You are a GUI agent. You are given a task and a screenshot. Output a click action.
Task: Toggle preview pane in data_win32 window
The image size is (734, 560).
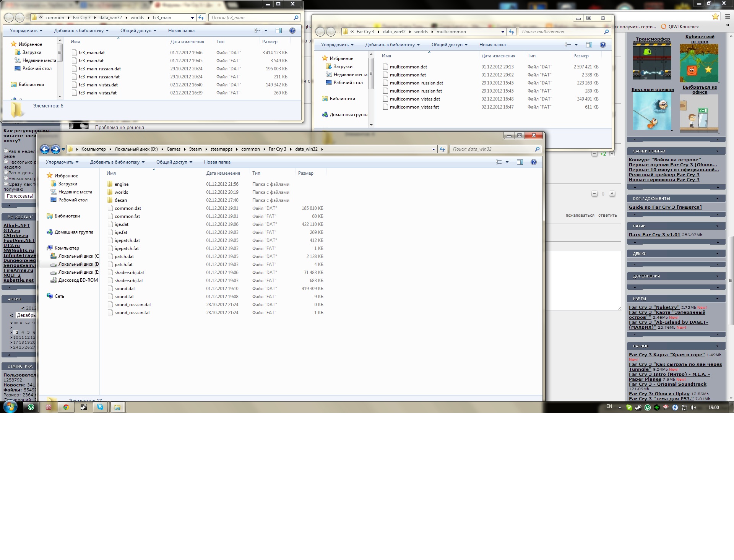(x=520, y=162)
